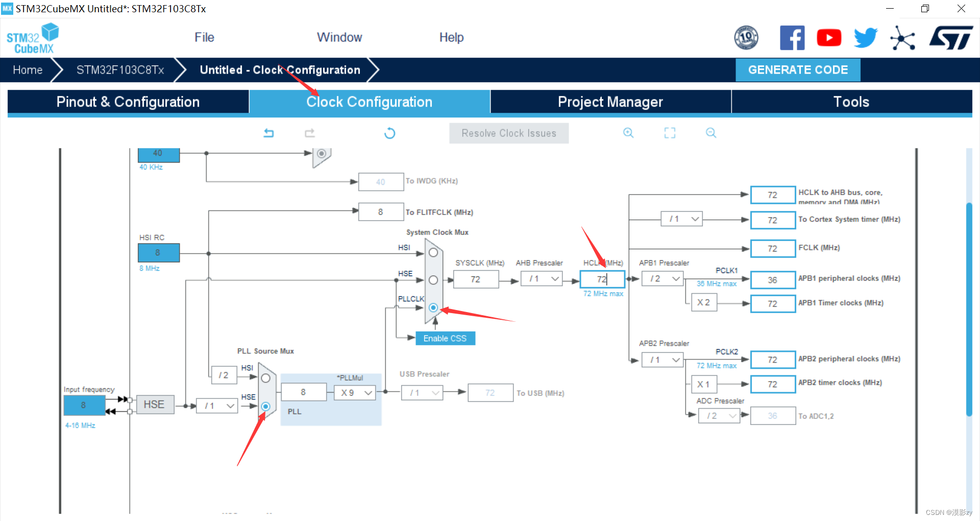Screen dimensions: 980x521
Task: Switch to Project Manager tab
Action: point(610,102)
